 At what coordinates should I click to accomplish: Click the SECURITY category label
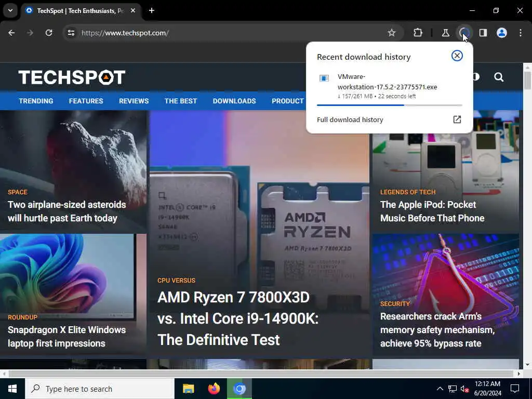(395, 303)
